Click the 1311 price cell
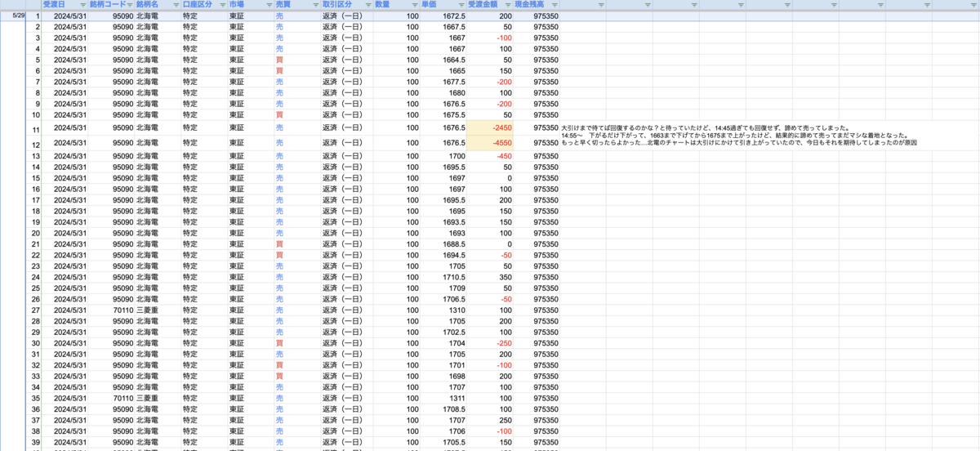Viewport: 980px width, 451px height. (x=443, y=399)
